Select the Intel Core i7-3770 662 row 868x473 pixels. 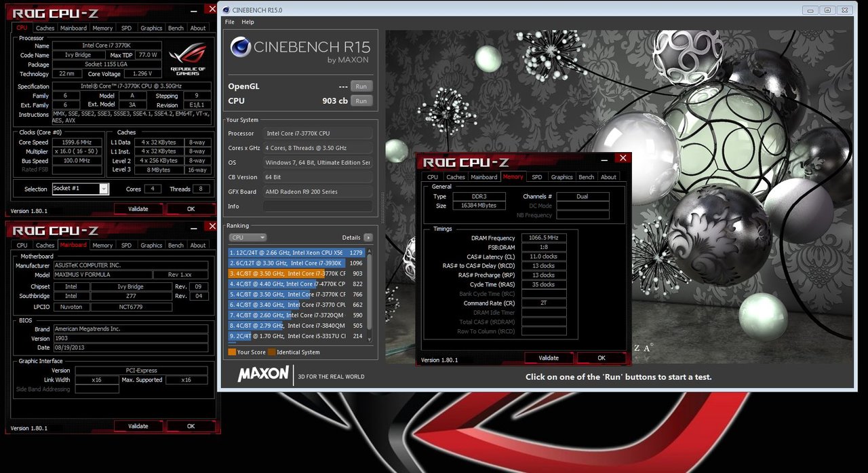pyautogui.click(x=296, y=305)
